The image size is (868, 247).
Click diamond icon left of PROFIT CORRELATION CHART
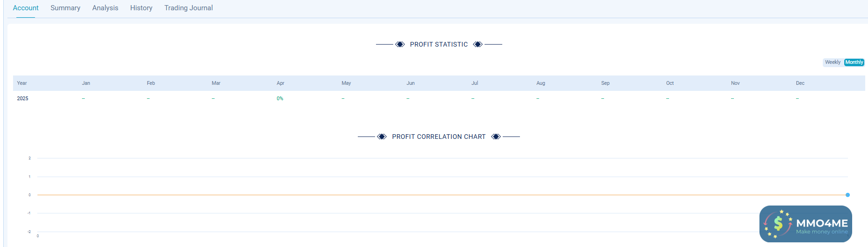click(382, 137)
